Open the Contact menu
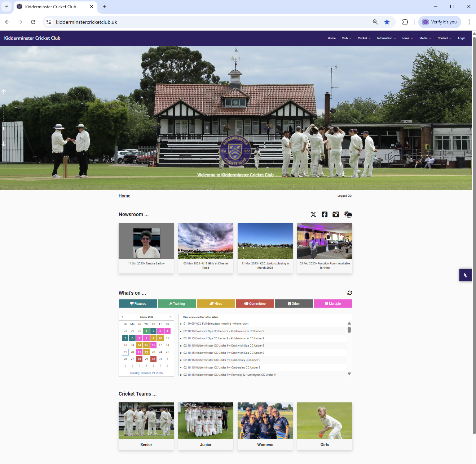Image resolution: width=476 pixels, height=464 pixels. point(444,38)
